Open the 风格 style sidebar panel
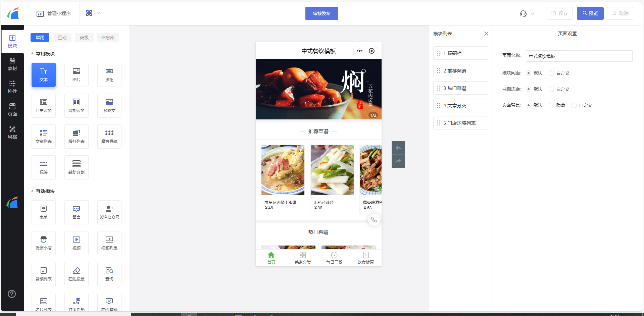This screenshot has width=644, height=316. tap(12, 133)
